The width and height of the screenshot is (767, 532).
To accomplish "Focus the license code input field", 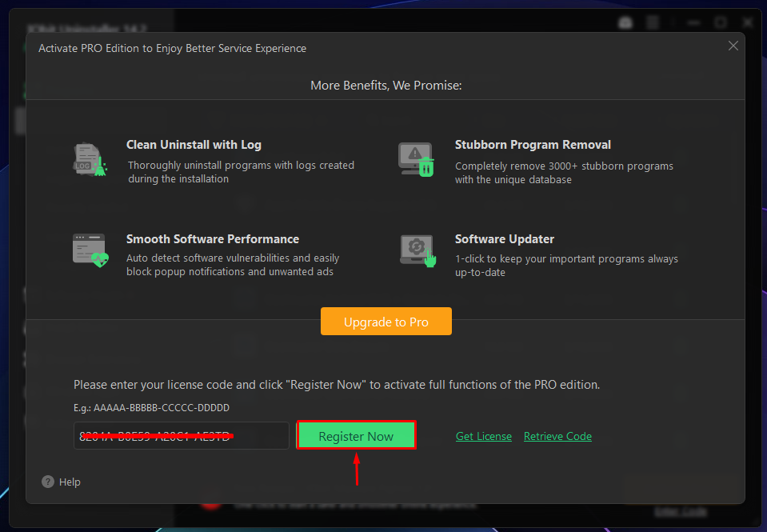I will pos(181,435).
